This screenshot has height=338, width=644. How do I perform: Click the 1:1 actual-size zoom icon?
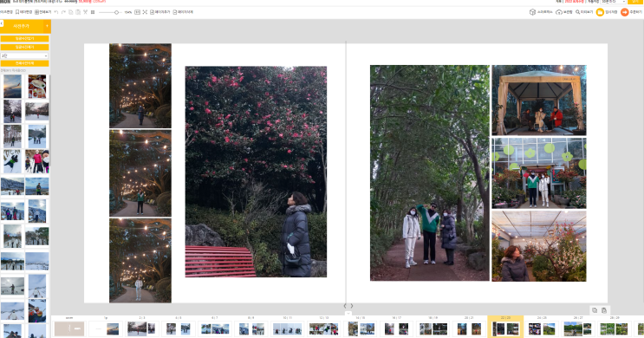[137, 12]
